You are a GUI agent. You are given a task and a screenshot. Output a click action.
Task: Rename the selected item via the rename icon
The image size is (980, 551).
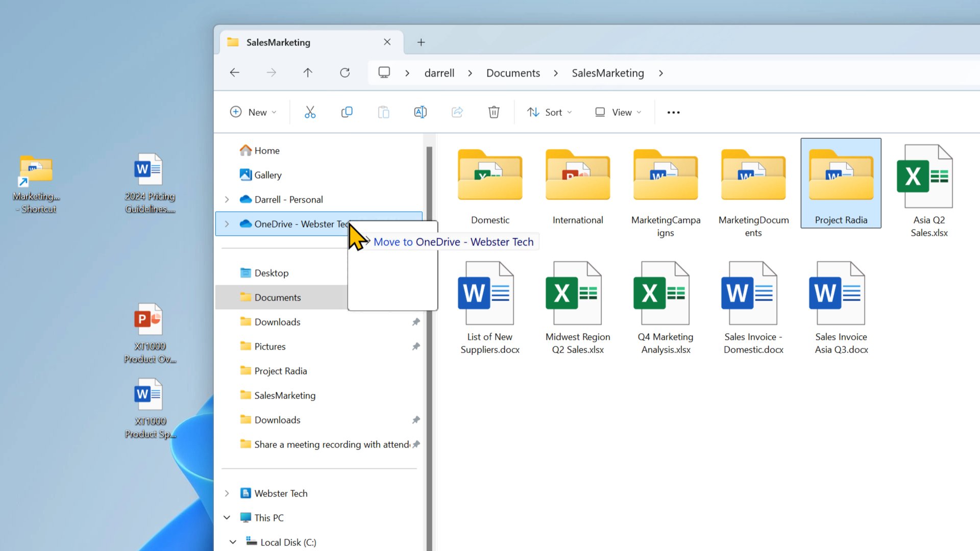click(x=420, y=112)
